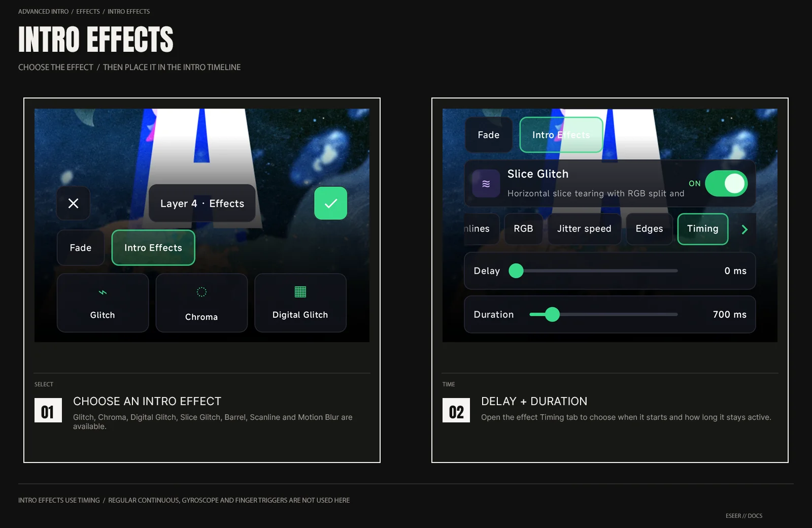Open the RGB parameter tab
The height and width of the screenshot is (528, 812).
[523, 229]
